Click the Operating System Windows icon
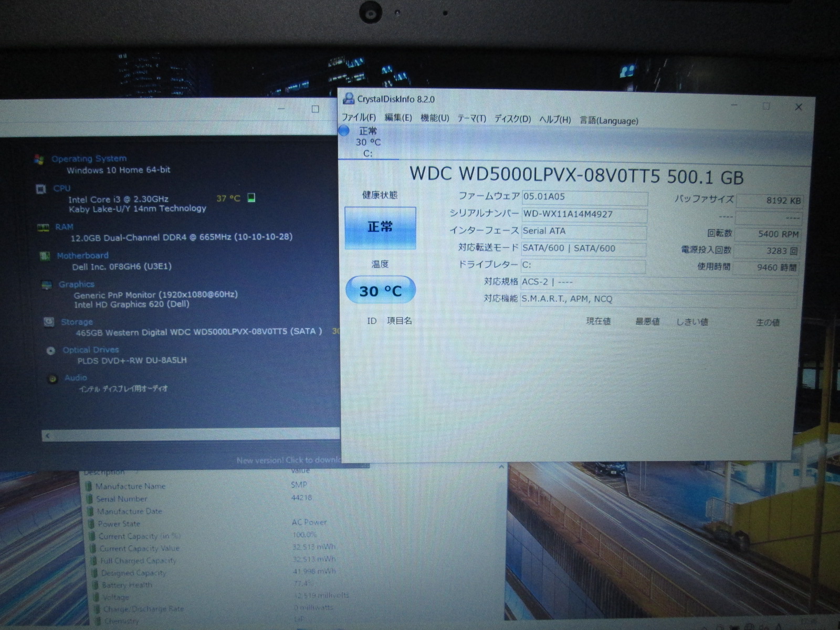The height and width of the screenshot is (630, 840). pos(38,159)
